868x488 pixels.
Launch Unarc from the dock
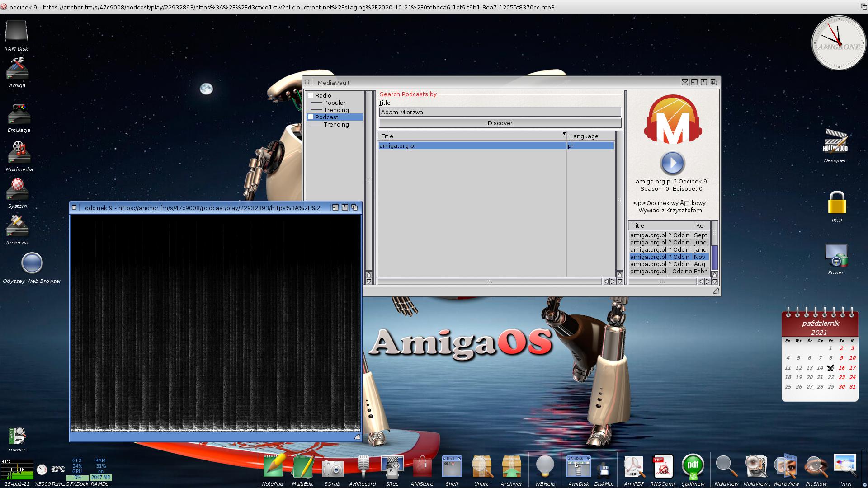tap(481, 467)
